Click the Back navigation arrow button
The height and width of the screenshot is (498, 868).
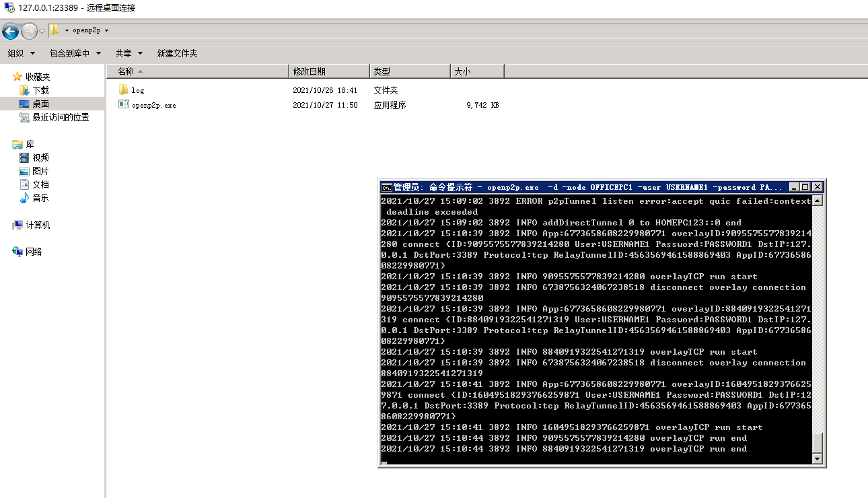(x=11, y=31)
